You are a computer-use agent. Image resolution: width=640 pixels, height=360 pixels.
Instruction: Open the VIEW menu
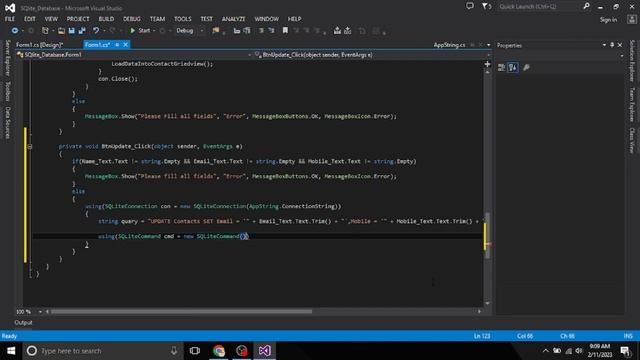(51, 19)
